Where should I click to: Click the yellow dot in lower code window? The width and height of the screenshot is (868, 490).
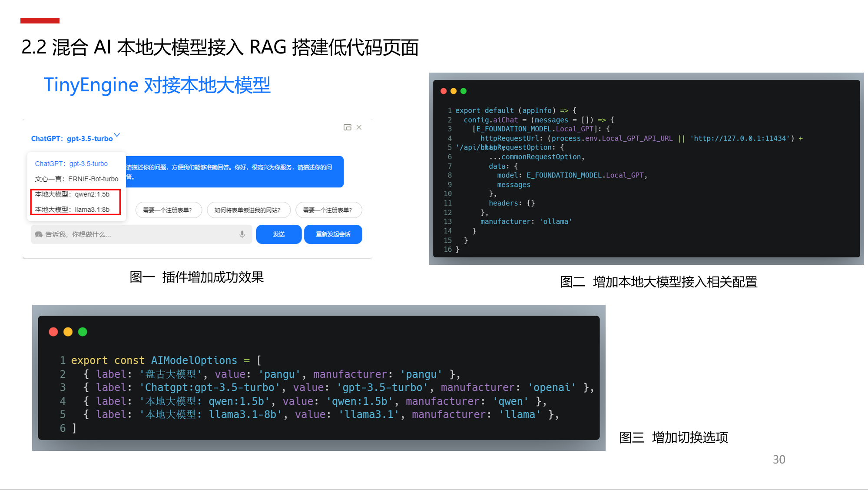pos(68,332)
